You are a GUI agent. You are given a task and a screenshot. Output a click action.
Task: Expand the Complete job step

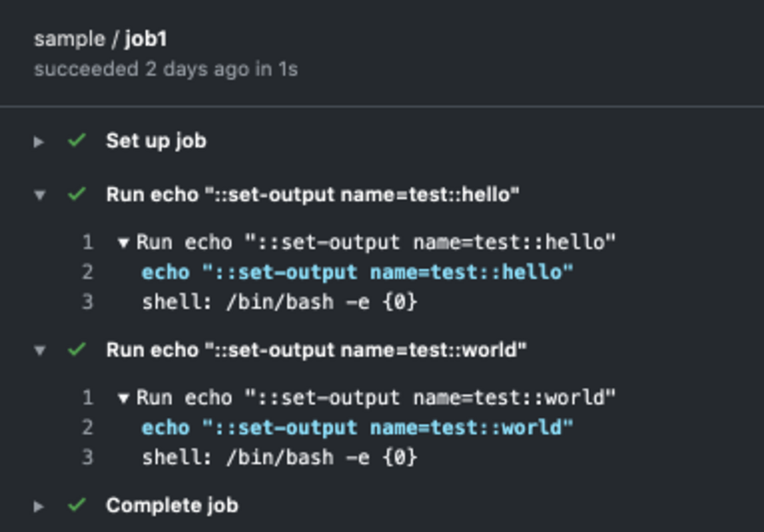(x=39, y=506)
